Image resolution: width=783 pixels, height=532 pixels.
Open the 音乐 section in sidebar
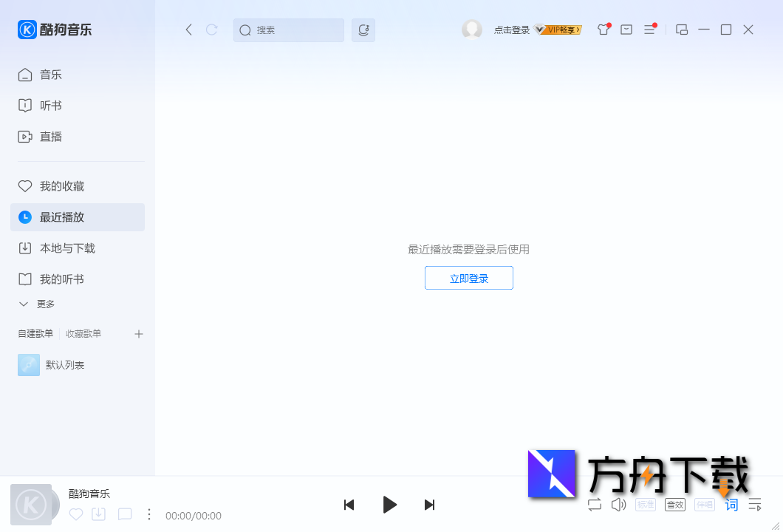(x=49, y=75)
